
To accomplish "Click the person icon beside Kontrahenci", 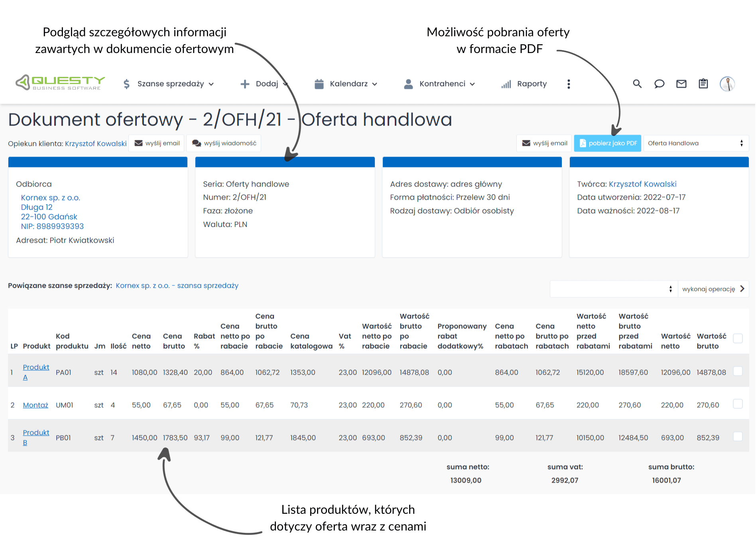I will (408, 84).
